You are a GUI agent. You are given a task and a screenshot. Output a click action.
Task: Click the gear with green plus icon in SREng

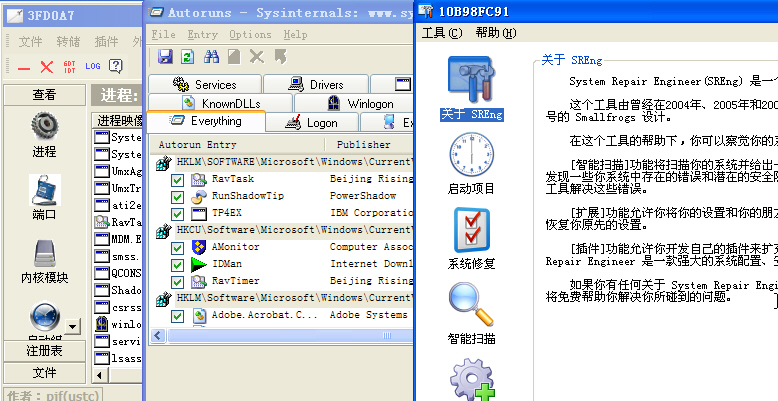pos(472,380)
